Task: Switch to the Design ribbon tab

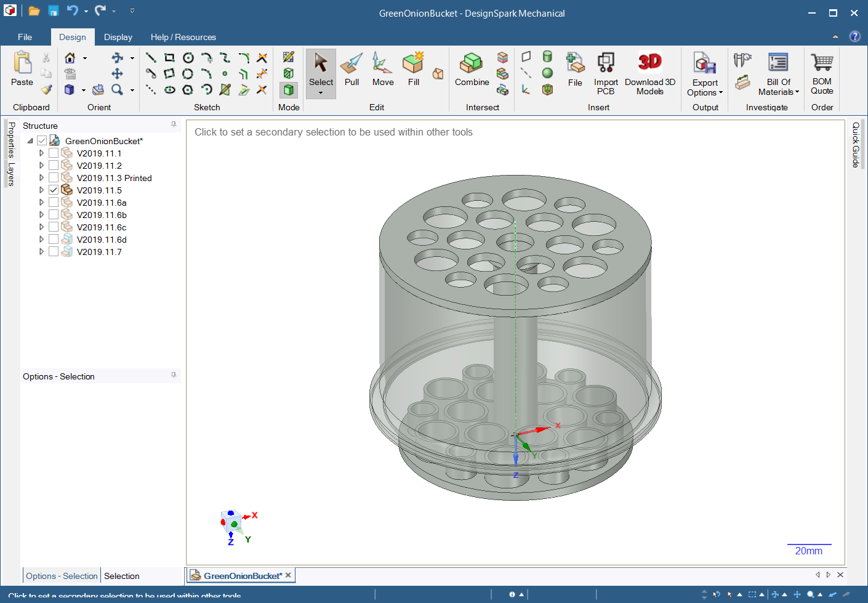Action: (x=73, y=37)
